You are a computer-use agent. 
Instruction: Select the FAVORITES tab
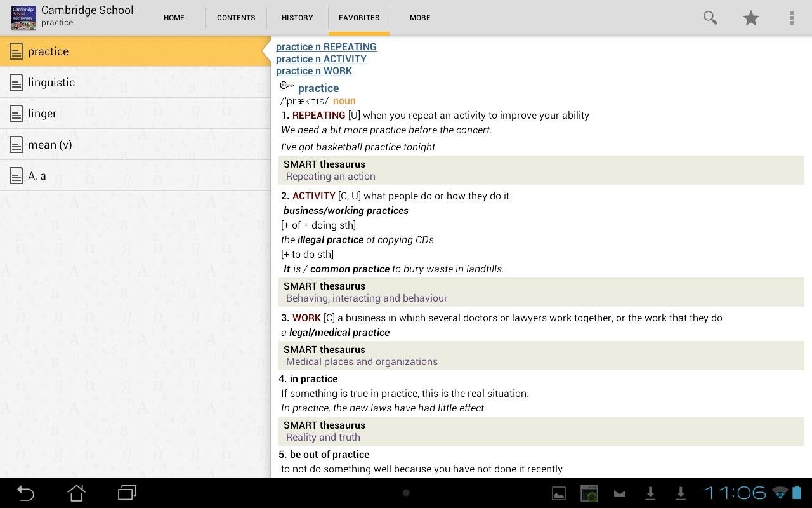click(359, 18)
